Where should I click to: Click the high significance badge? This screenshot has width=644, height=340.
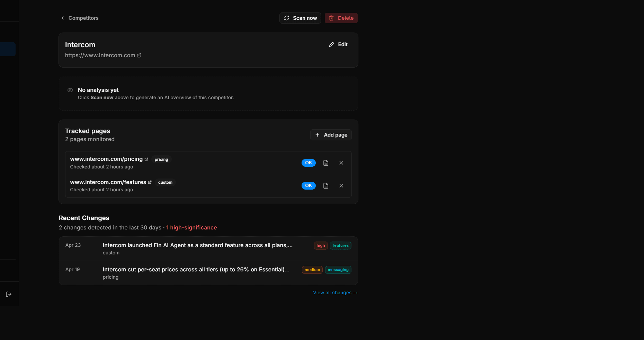pyautogui.click(x=321, y=245)
